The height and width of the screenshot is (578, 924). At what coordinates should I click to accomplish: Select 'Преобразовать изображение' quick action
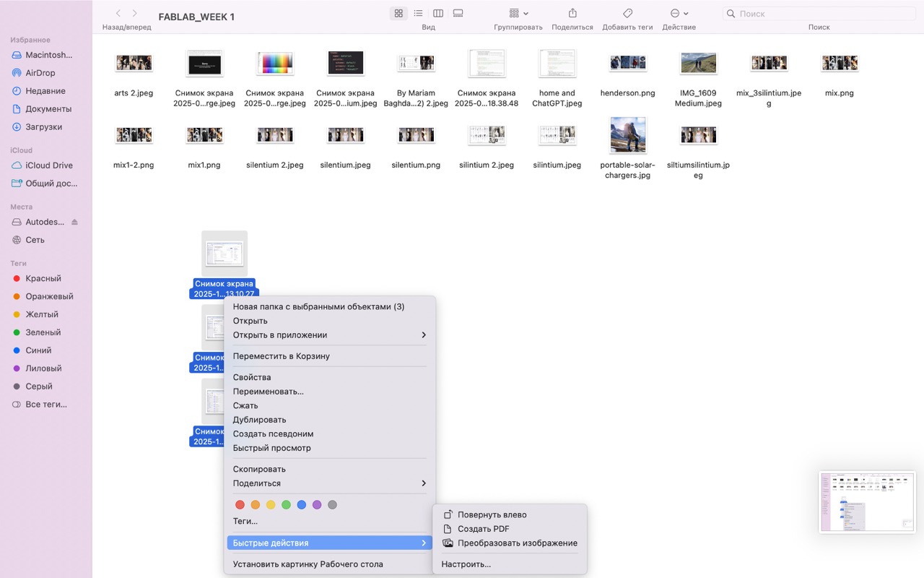[517, 543]
